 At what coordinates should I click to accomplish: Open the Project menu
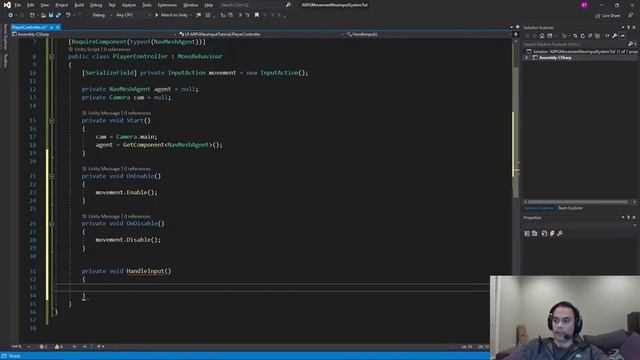point(62,5)
